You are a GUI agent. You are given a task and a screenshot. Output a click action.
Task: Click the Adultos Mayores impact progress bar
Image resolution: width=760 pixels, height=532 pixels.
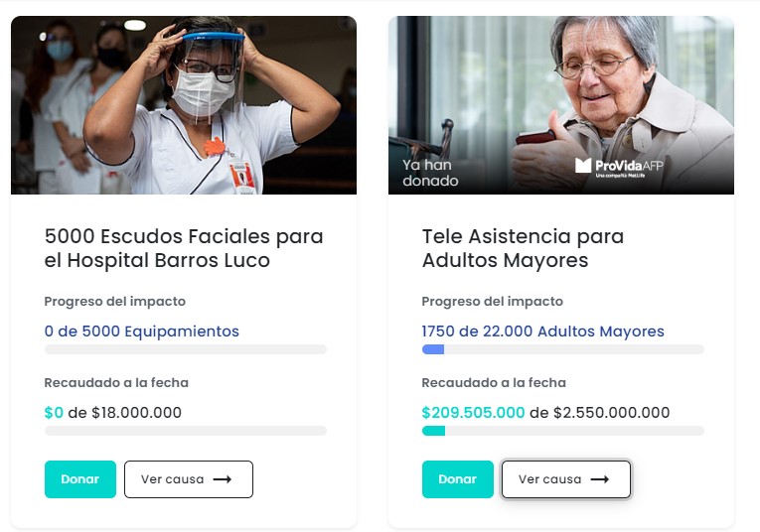coord(562,349)
